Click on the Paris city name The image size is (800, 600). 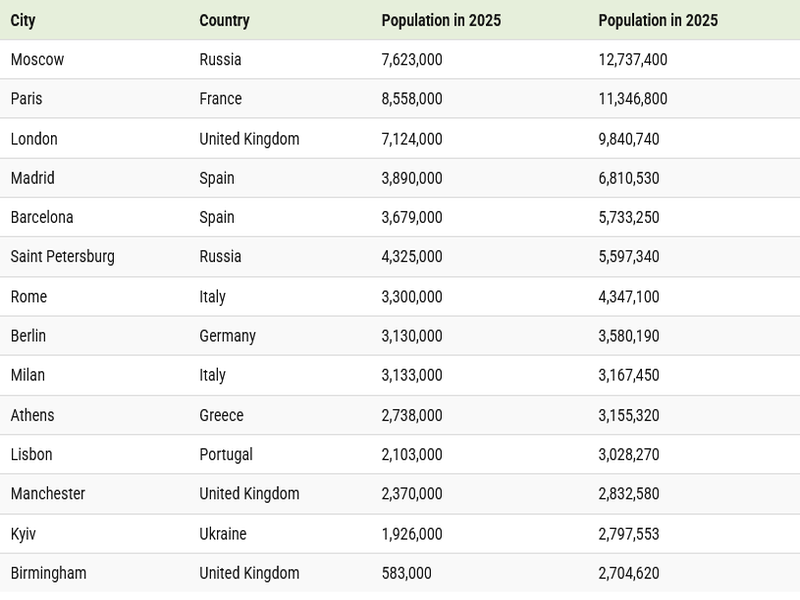pos(28,99)
